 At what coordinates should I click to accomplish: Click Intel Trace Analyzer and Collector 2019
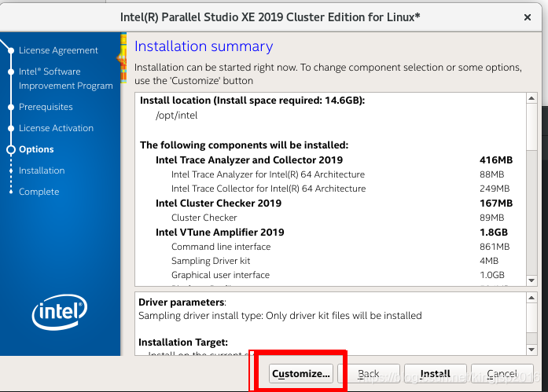pyautogui.click(x=249, y=160)
